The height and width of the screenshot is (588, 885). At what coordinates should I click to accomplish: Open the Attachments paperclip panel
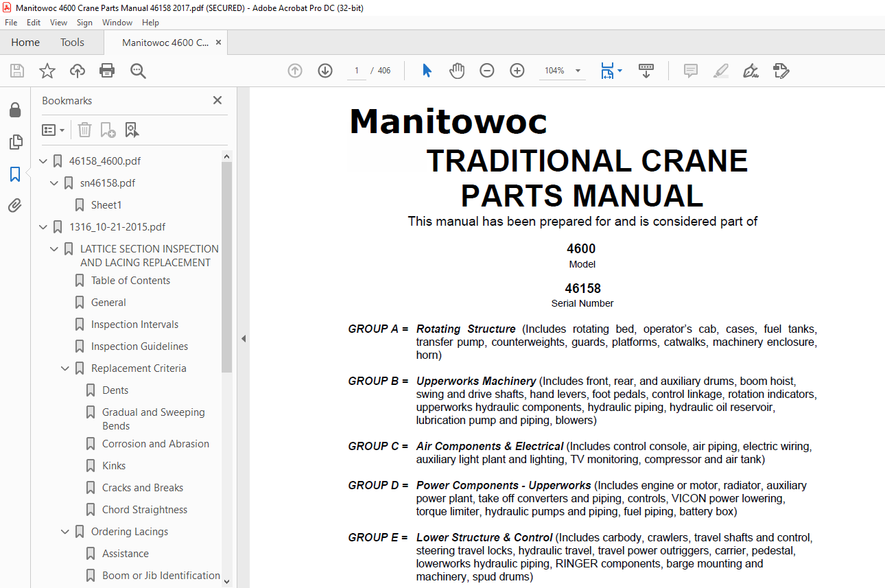pos(15,206)
